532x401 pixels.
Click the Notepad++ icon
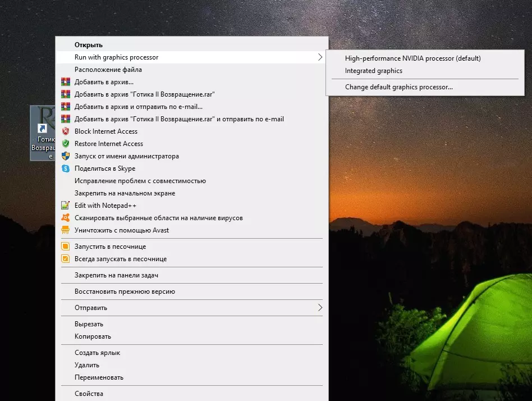[x=66, y=206]
